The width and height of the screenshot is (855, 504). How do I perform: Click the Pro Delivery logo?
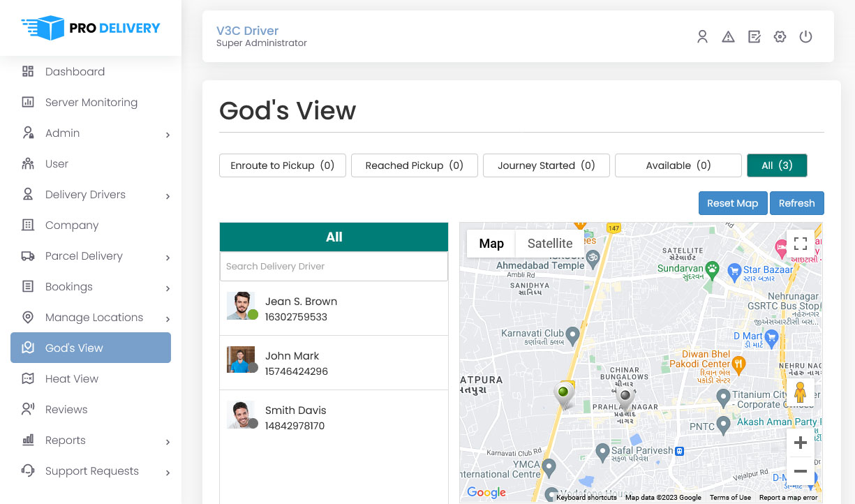pos(91,28)
